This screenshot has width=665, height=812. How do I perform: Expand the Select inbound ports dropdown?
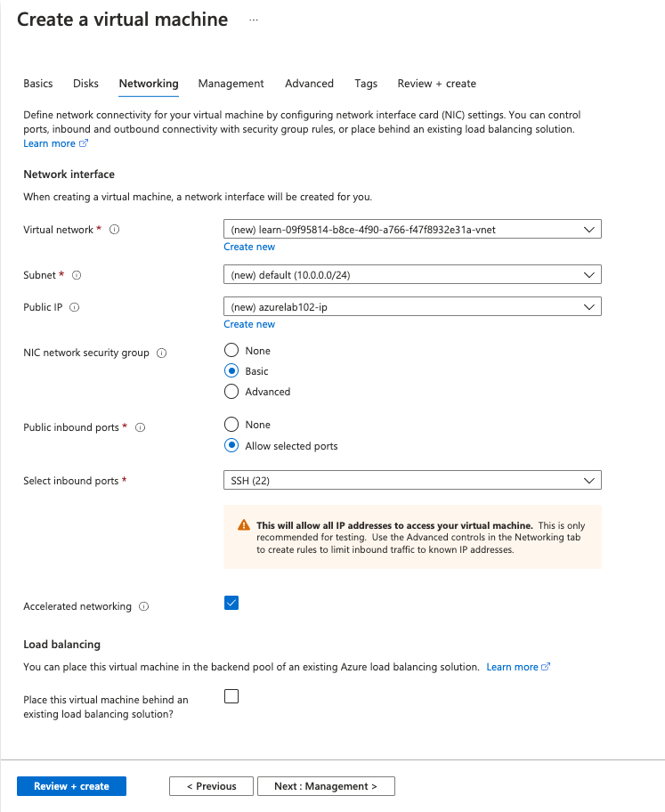click(x=411, y=481)
